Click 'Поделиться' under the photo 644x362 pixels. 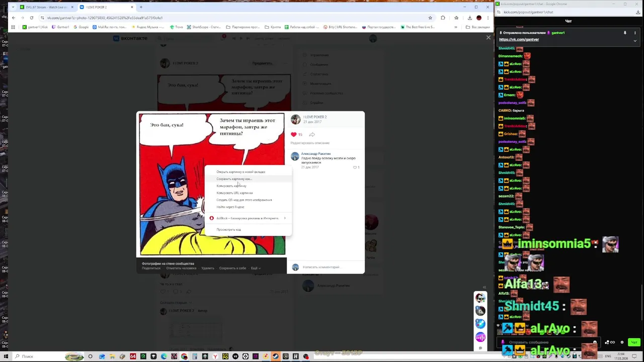tap(151, 268)
